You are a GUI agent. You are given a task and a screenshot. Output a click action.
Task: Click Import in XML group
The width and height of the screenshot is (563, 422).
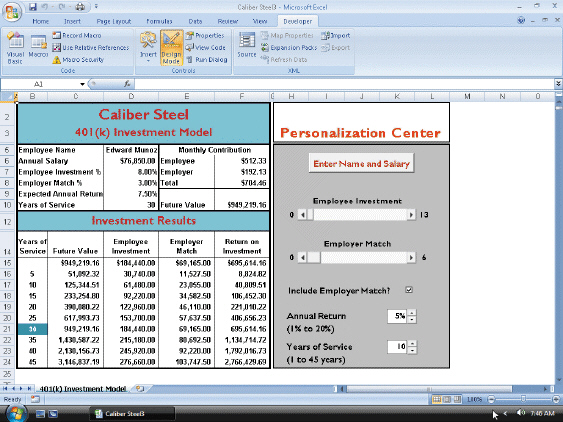click(336, 35)
